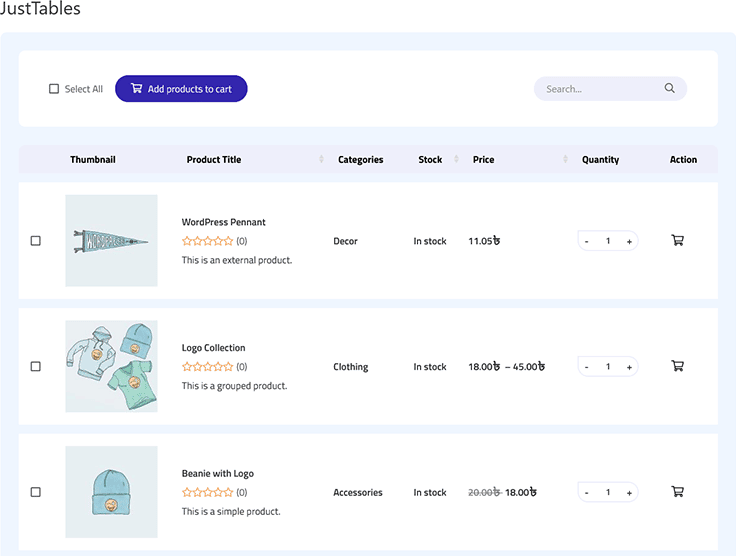Viewport: 736px width, 556px height.
Task: Add WordPress Pennant to cart via cart icon
Action: (x=677, y=240)
